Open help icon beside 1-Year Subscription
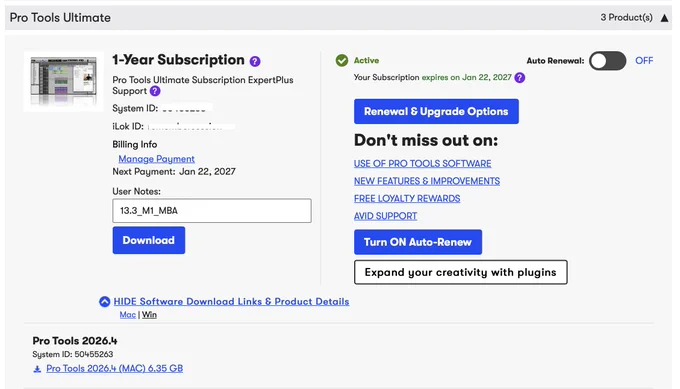 pyautogui.click(x=255, y=62)
